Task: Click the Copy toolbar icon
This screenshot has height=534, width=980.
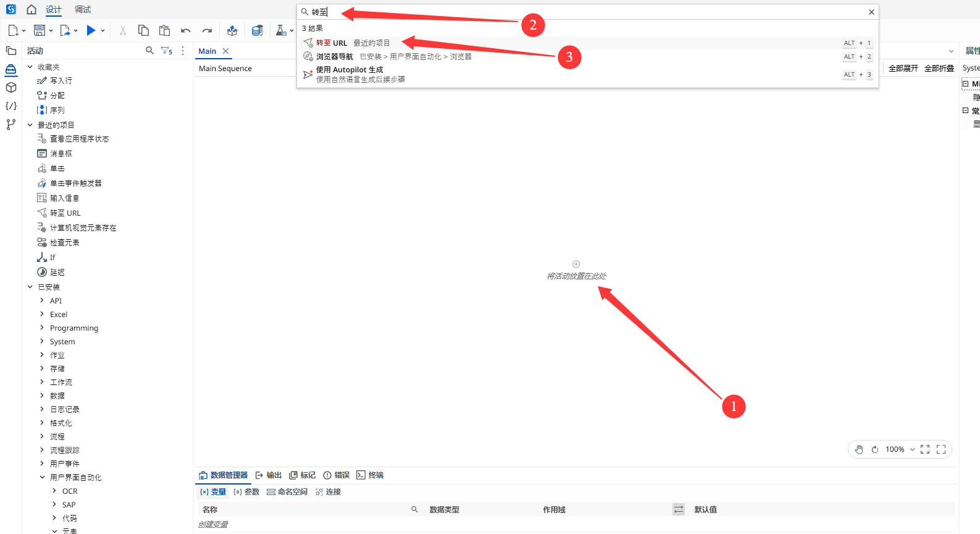Action: tap(143, 30)
